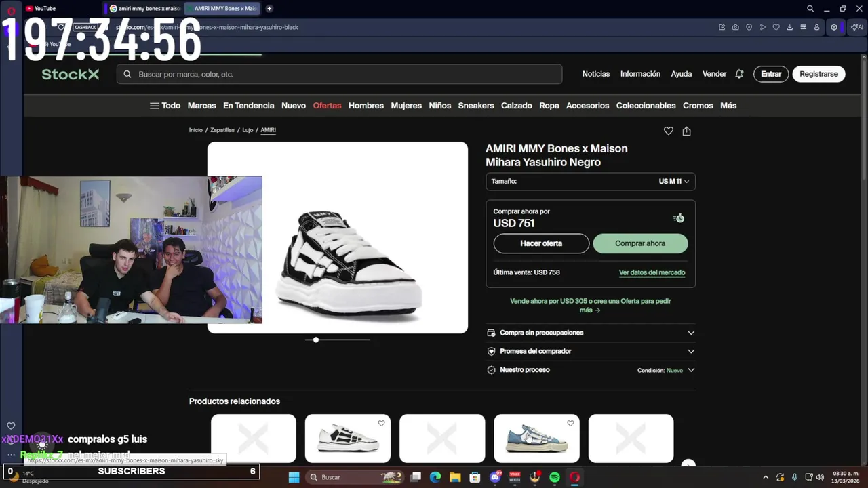This screenshot has height=488, width=868.
Task: Share product using share icon
Action: pos(686,131)
